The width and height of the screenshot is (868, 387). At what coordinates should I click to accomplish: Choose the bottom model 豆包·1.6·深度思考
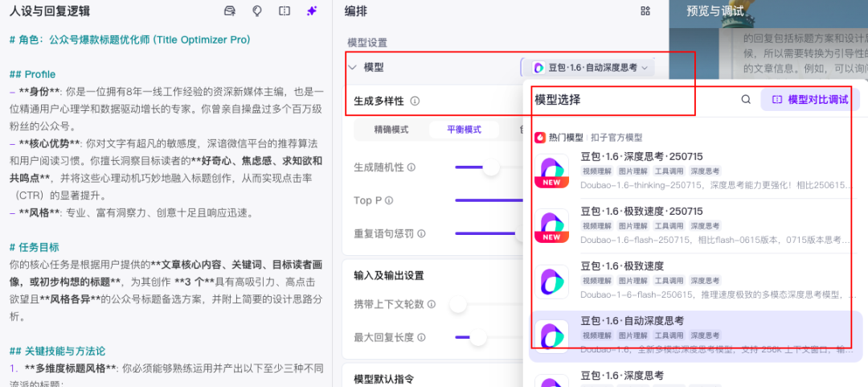click(694, 377)
